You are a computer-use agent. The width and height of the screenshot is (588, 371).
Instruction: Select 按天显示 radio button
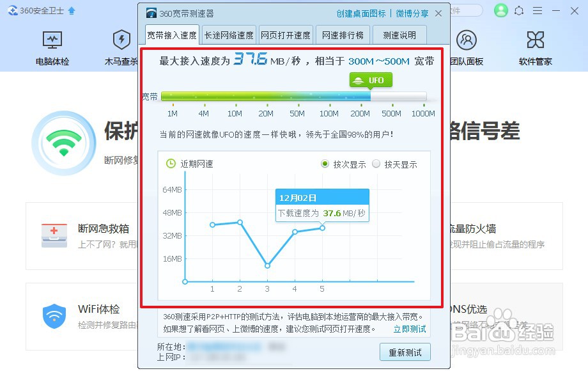pyautogui.click(x=376, y=164)
